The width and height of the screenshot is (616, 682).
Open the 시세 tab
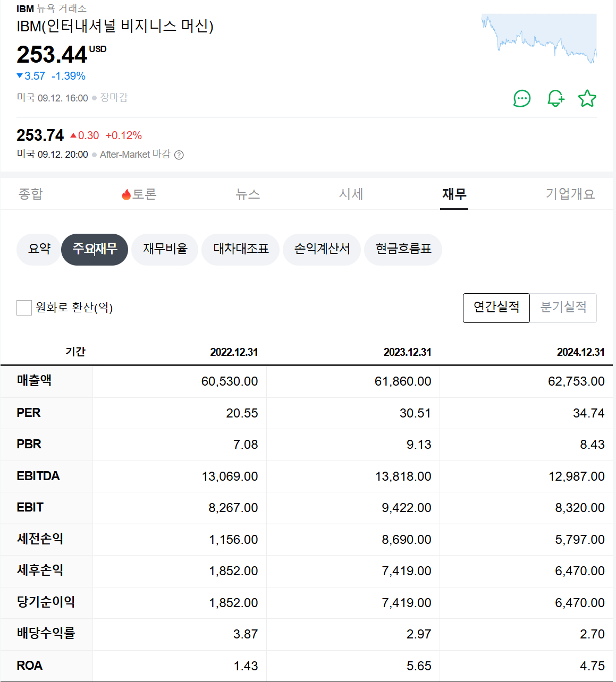tap(351, 194)
